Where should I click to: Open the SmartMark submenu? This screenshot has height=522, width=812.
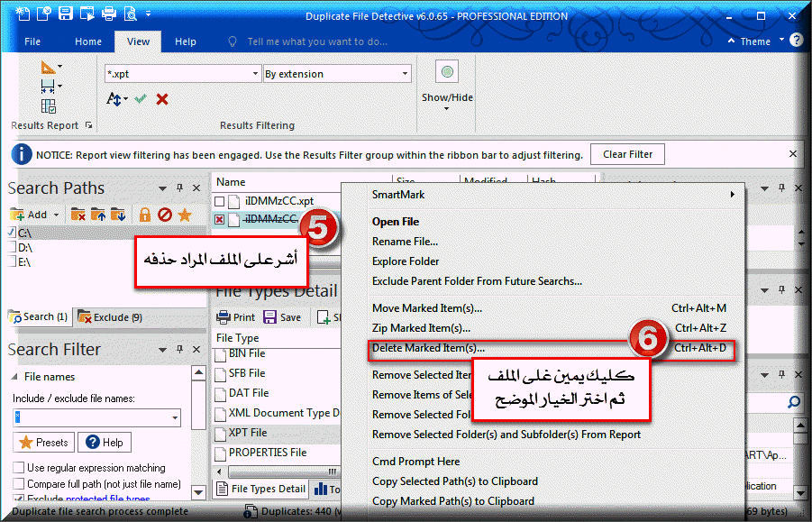tap(544, 195)
